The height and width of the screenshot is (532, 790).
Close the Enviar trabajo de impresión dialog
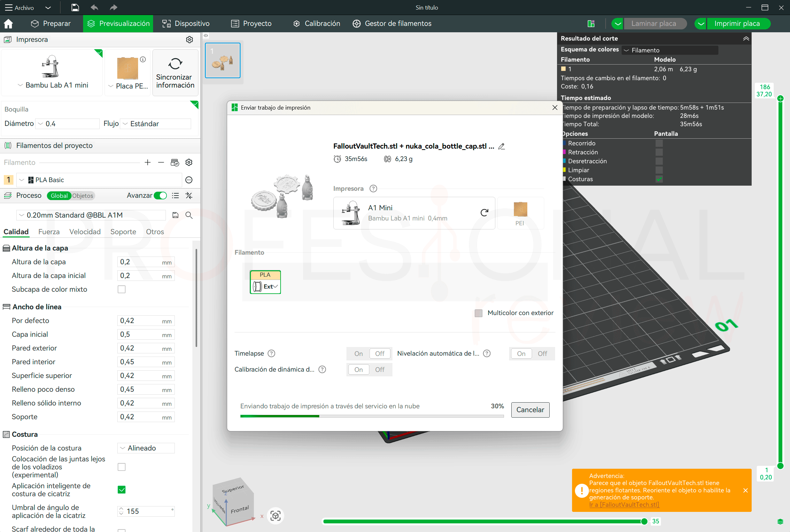pos(555,108)
